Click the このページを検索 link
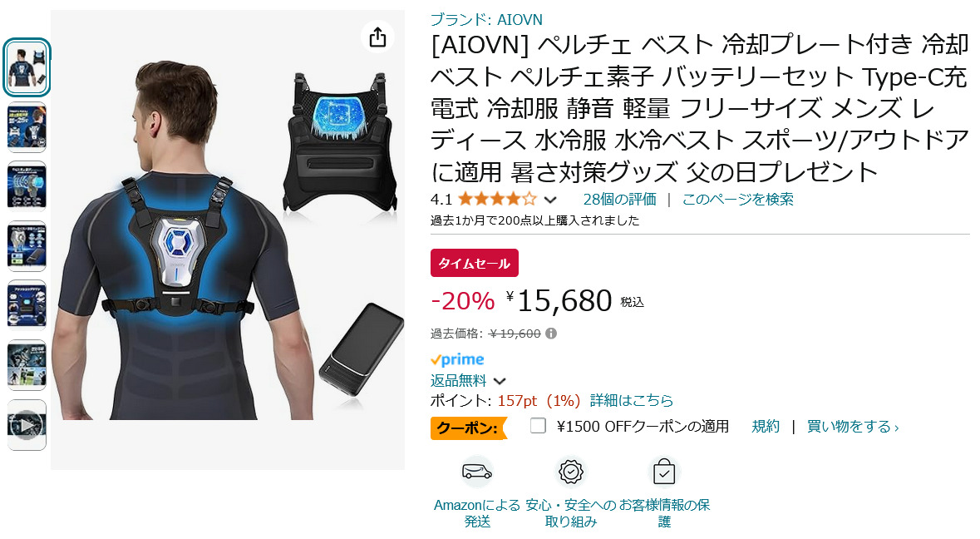The image size is (980, 539). pos(737,200)
